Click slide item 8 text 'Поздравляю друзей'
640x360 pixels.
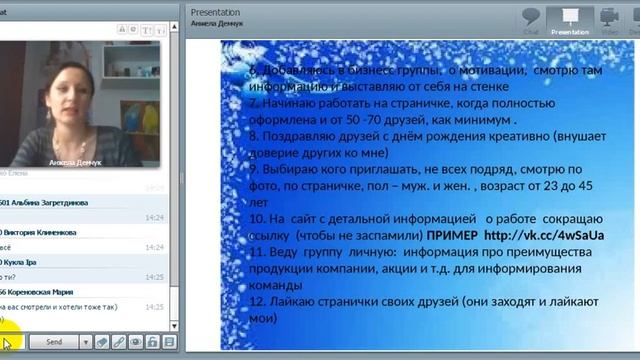427,144
